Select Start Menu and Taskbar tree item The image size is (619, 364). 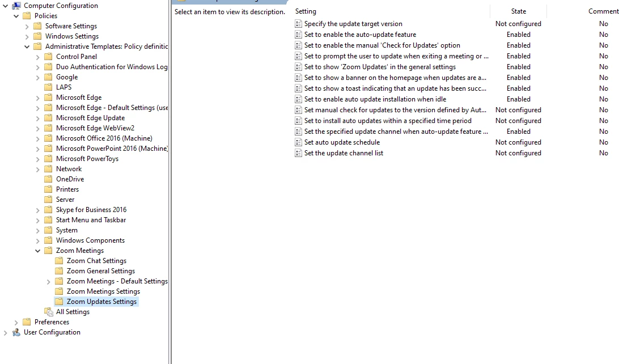[x=91, y=220]
